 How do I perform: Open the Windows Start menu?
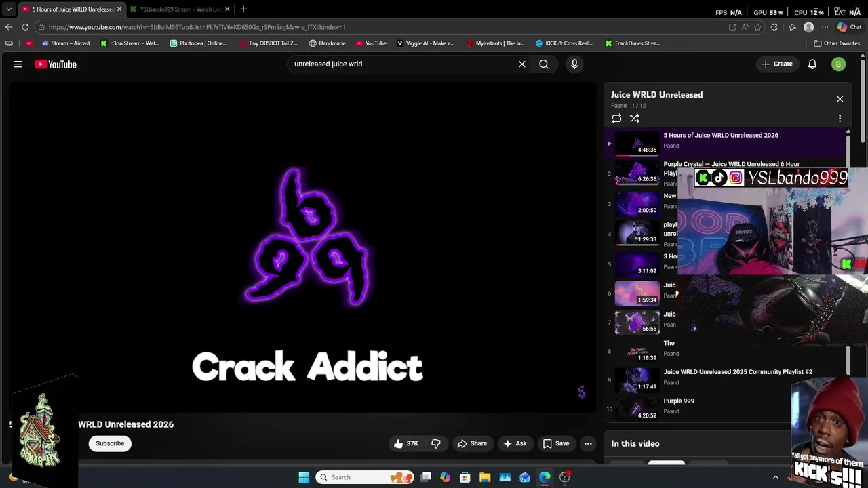(304, 477)
